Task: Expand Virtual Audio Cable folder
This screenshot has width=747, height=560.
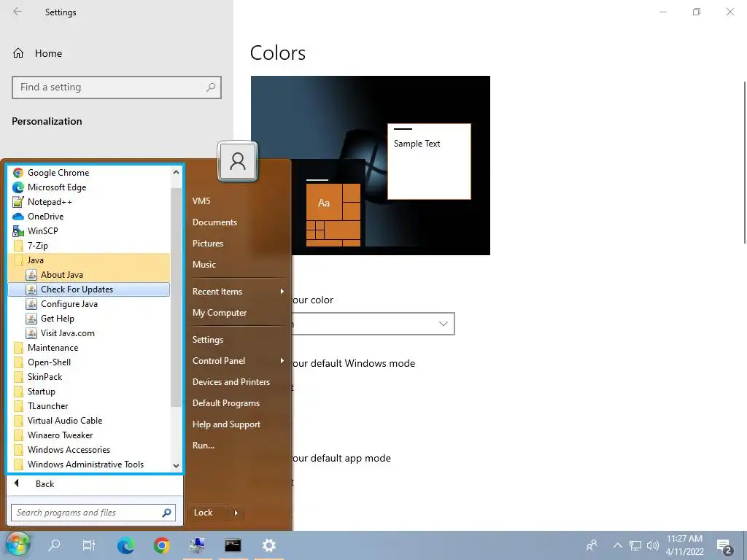Action: [88, 421]
